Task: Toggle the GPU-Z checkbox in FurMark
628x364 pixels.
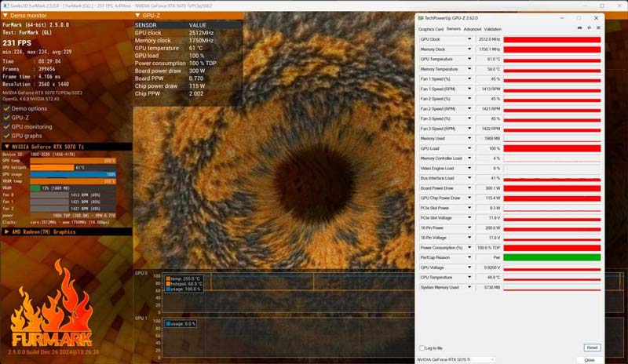Action: (6, 118)
